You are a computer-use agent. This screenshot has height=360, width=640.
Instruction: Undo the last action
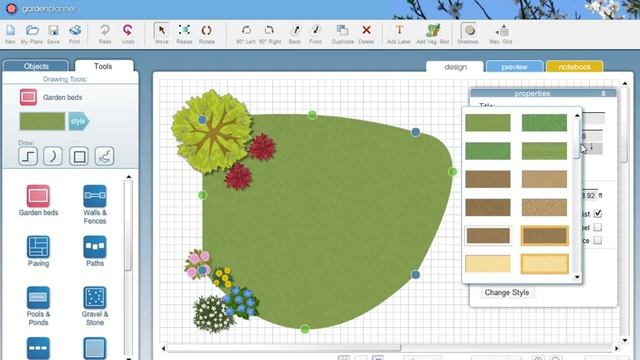click(128, 34)
